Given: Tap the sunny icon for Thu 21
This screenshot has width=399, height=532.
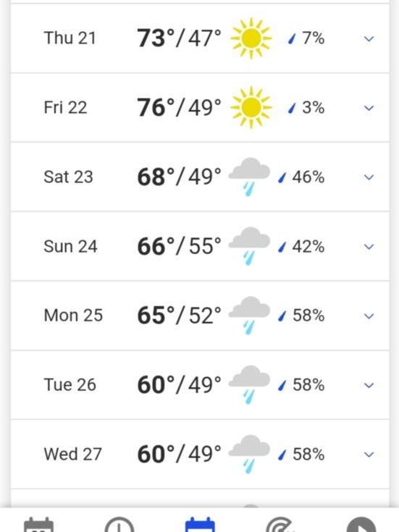Looking at the screenshot, I should pos(251,38).
